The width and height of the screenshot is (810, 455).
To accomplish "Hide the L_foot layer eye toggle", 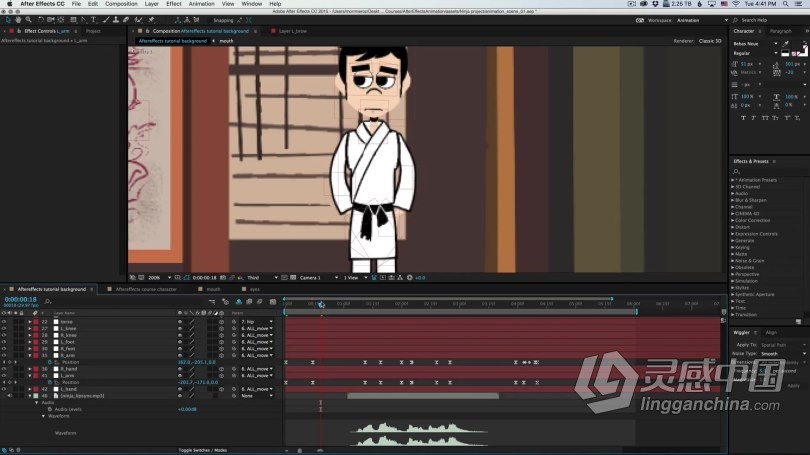I will [x=4, y=342].
